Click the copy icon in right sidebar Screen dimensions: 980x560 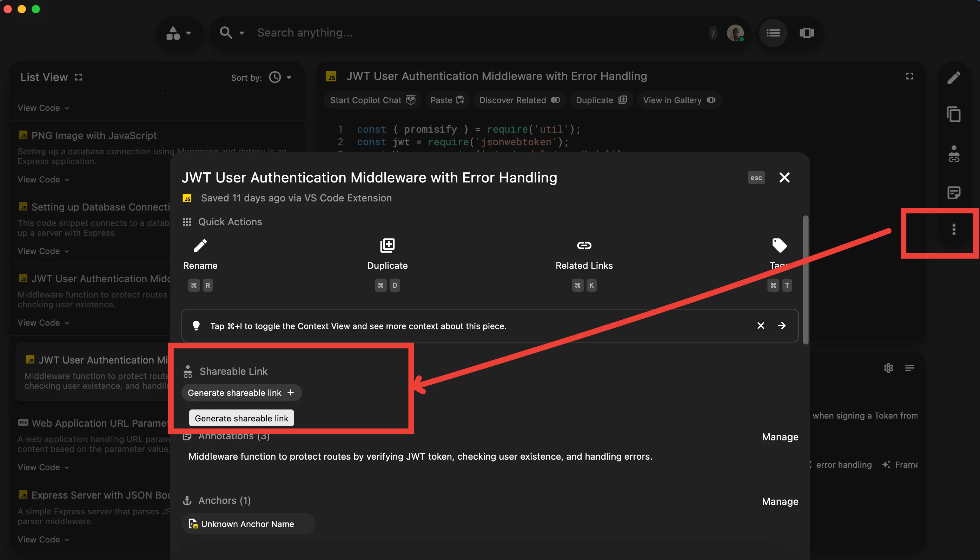tap(953, 115)
